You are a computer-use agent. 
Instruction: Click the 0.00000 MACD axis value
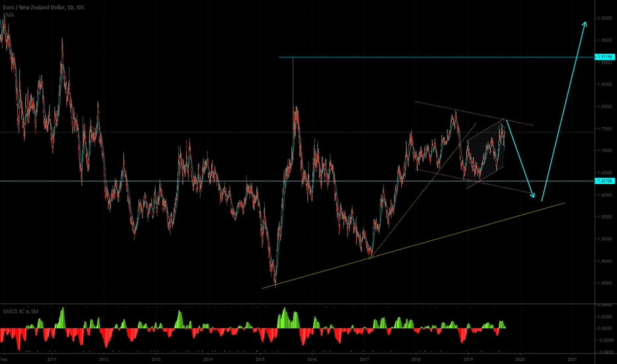[605, 328]
